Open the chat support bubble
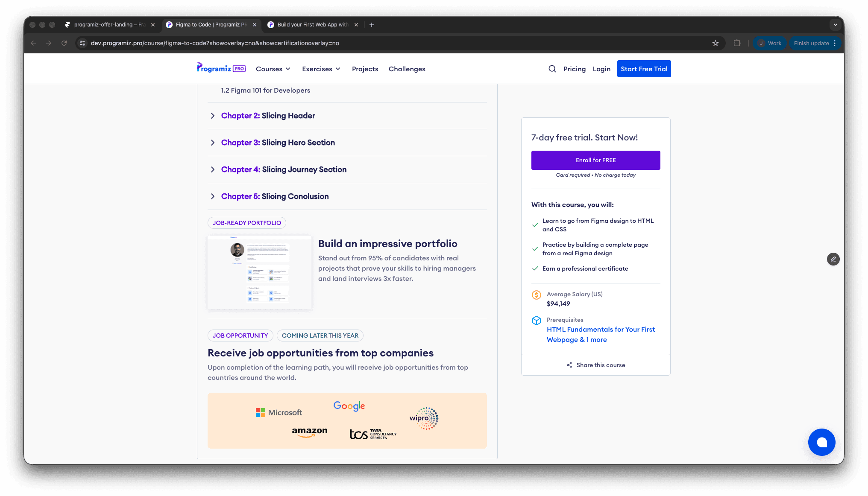Viewport: 868px width, 496px height. pos(821,442)
